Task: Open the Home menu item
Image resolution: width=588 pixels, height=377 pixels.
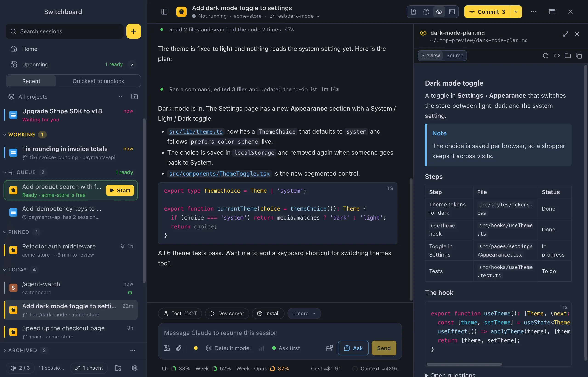Action: click(x=73, y=49)
